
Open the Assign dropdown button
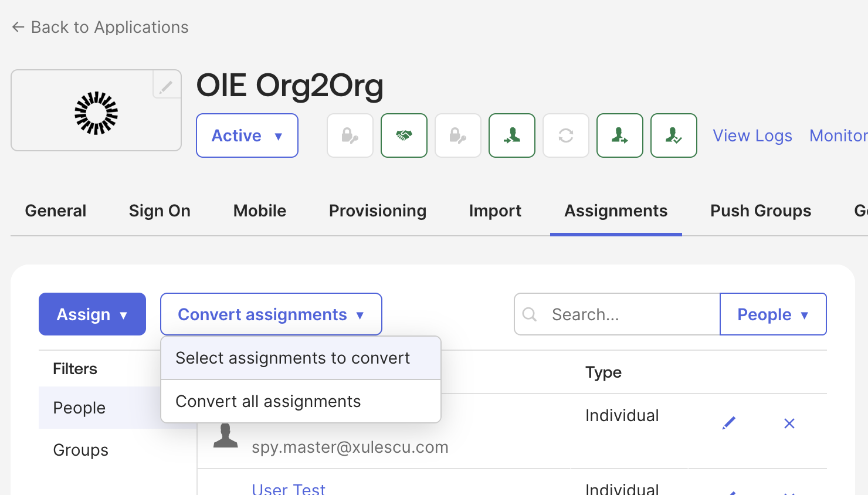tap(92, 314)
